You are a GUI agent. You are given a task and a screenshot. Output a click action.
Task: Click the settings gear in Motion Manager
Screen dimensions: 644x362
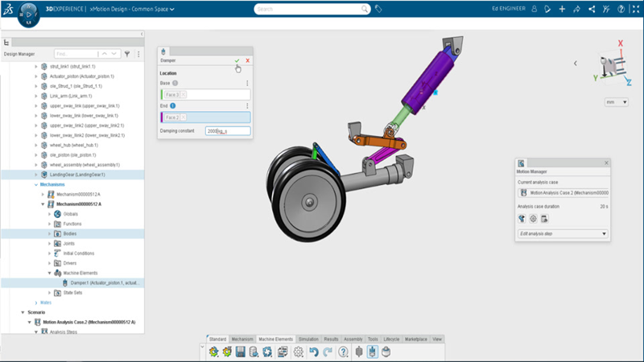533,218
